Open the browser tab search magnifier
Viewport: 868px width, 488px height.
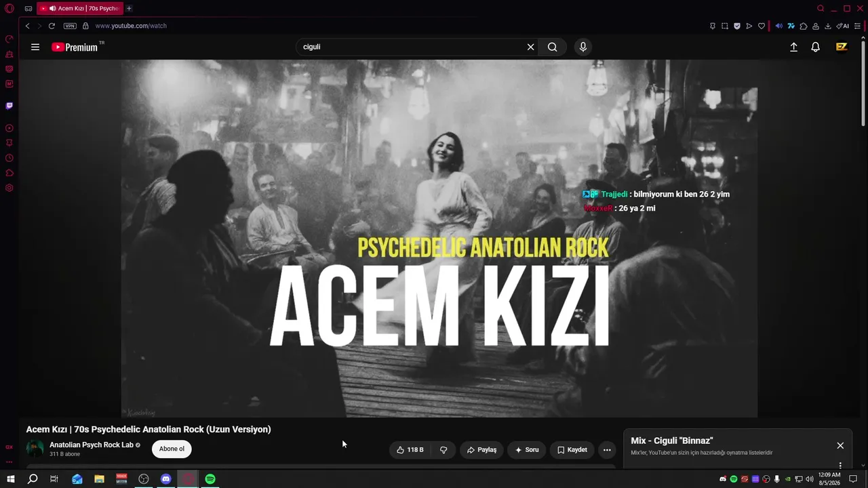821,9
